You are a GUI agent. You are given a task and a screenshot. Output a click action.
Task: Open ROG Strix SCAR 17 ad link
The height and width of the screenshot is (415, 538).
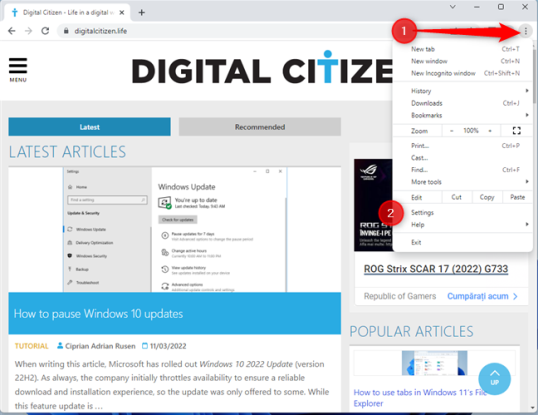[436, 269]
